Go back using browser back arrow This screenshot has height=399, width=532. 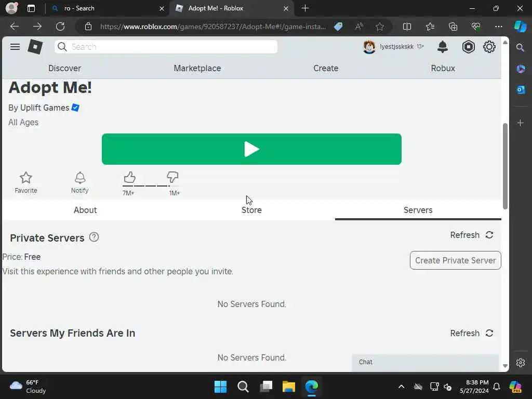point(15,26)
